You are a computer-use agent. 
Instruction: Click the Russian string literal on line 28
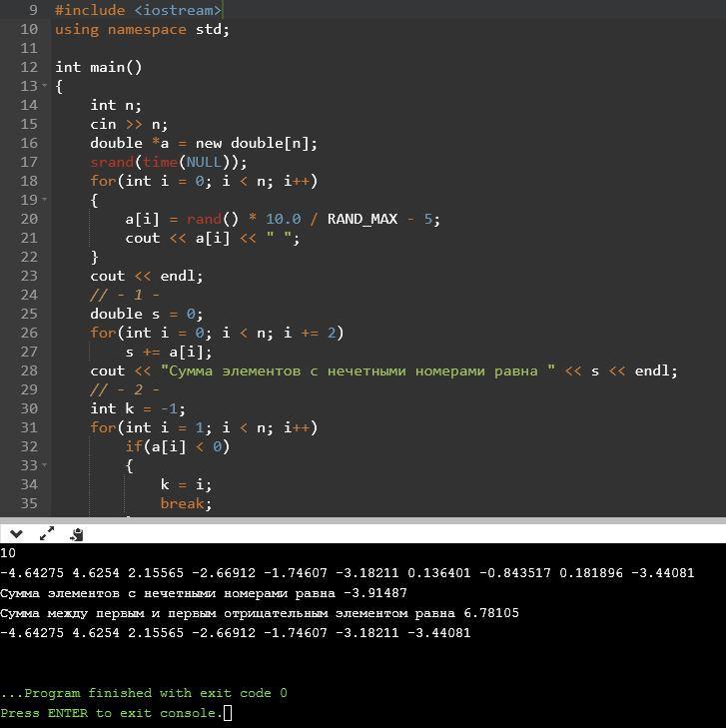(358, 370)
